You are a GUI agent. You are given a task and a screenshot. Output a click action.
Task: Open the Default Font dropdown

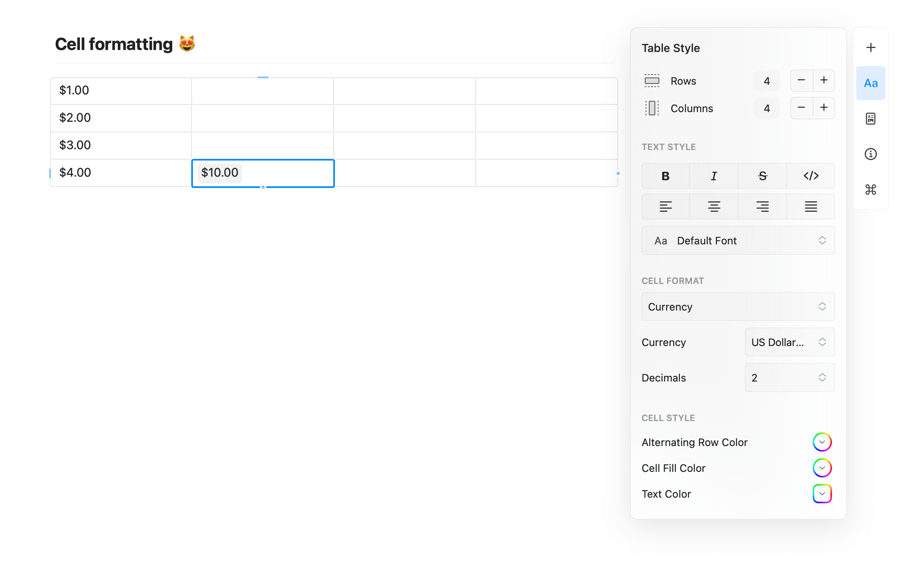point(738,241)
